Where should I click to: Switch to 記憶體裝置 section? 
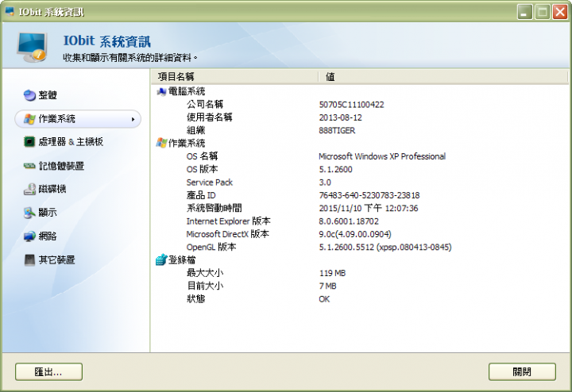coord(77,166)
